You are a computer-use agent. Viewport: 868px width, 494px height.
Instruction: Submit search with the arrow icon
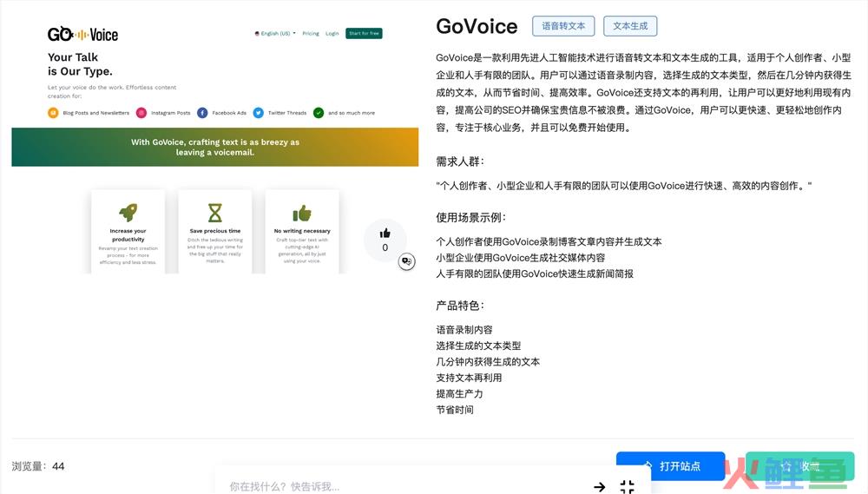coord(600,487)
